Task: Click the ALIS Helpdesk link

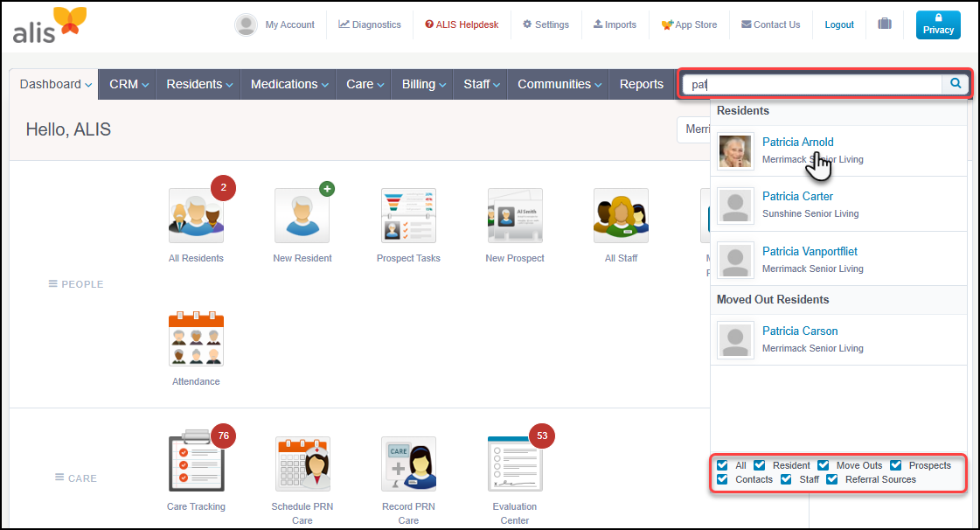Action: (462, 24)
